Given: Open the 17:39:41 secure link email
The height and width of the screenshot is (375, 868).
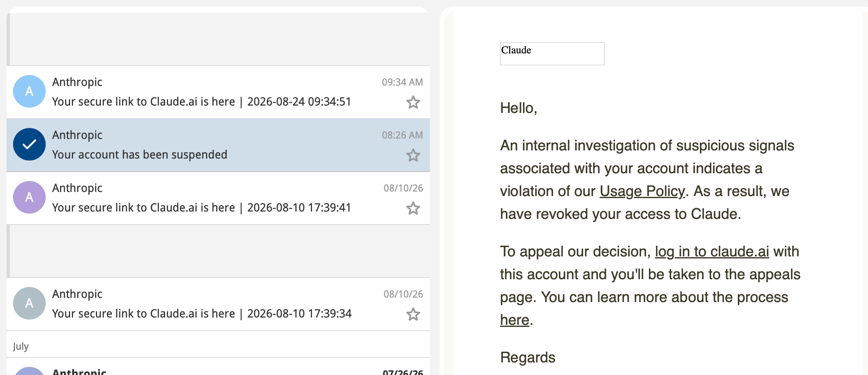Looking at the screenshot, I should 218,198.
